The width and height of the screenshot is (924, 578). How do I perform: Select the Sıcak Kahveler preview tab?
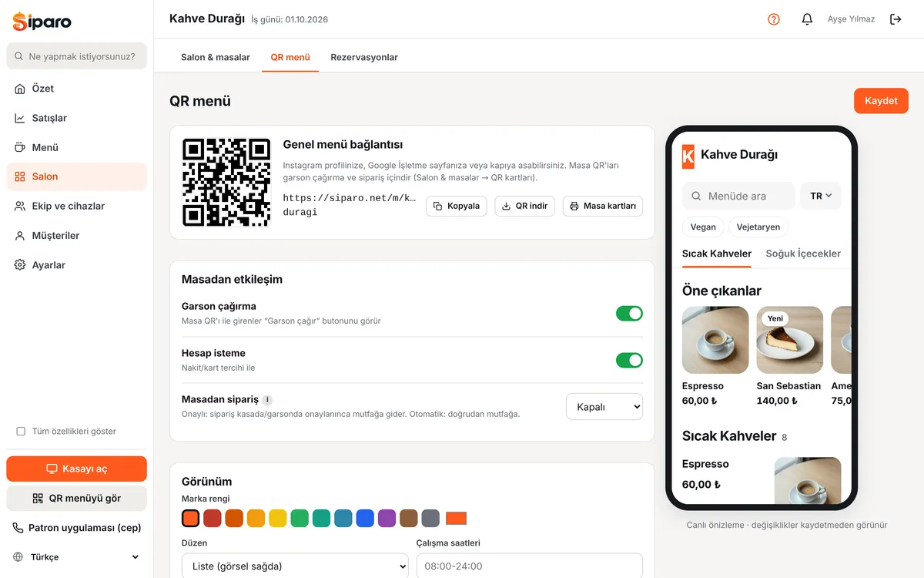(717, 254)
